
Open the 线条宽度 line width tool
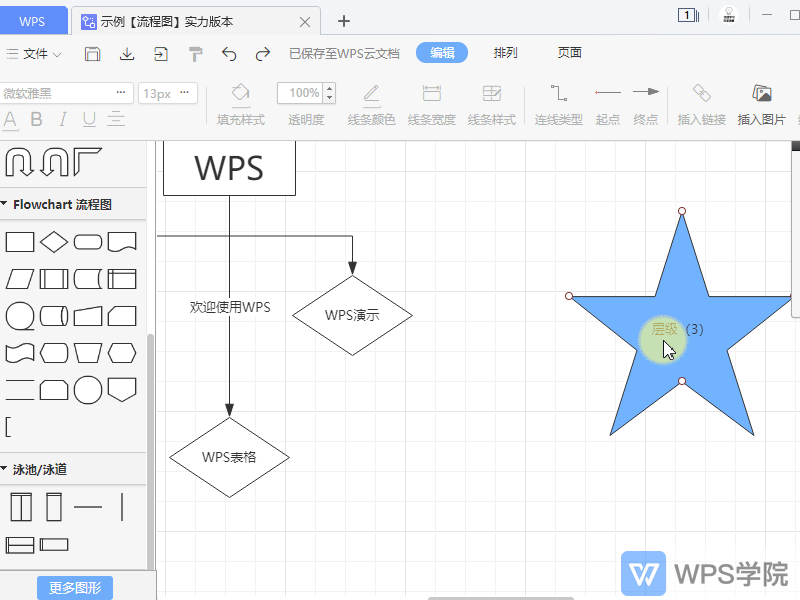pos(432,105)
